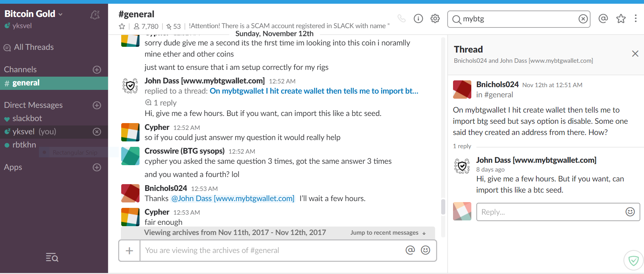
Task: Click Crosswire (BTG sysops) avatar
Action: pyautogui.click(x=130, y=156)
